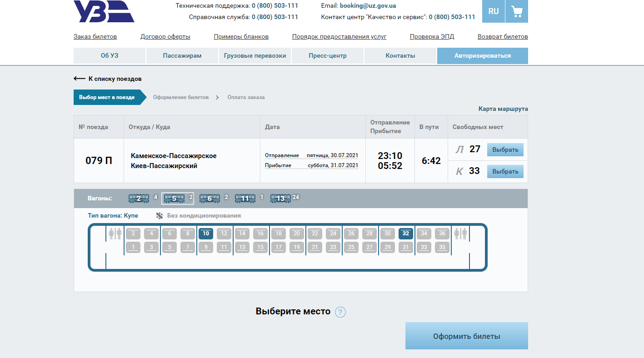Image resolution: width=644 pixels, height=358 pixels.
Task: Open the Грузовые перевозки menu
Action: [255, 55]
